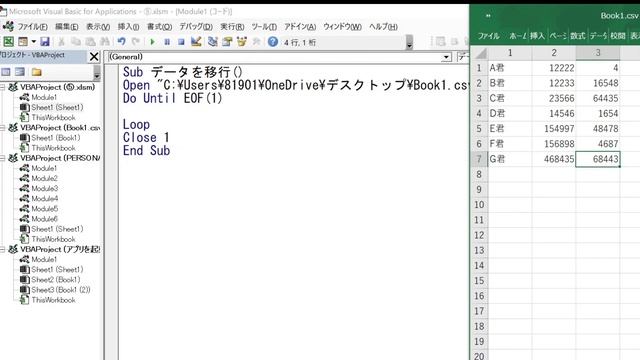Click View Object icon in project pane
Image resolution: width=640 pixels, height=360 pixels.
tap(20, 72)
